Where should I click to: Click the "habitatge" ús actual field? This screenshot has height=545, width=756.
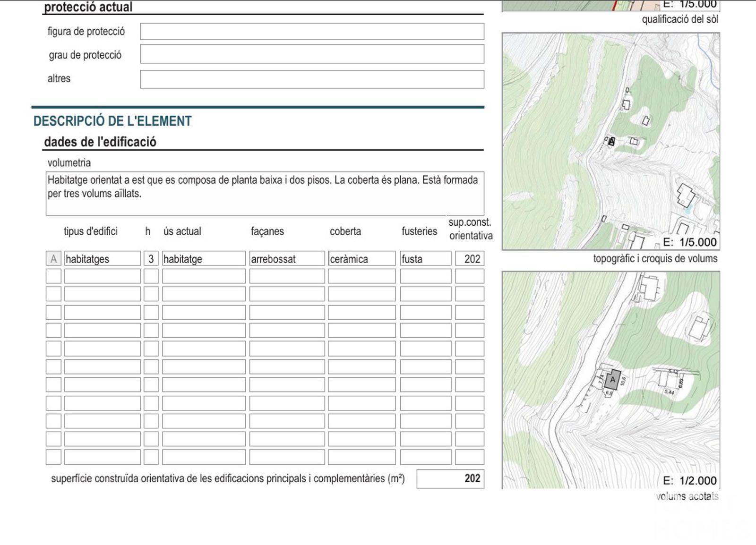(x=204, y=259)
